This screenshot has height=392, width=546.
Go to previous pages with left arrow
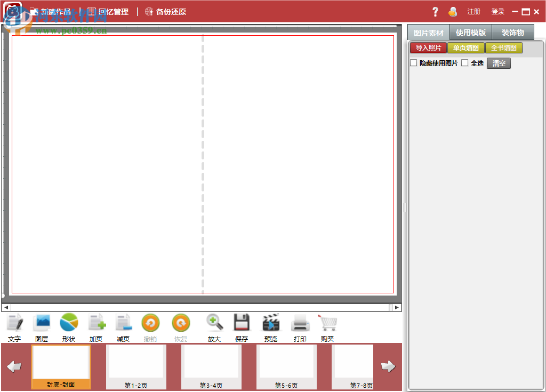click(14, 366)
